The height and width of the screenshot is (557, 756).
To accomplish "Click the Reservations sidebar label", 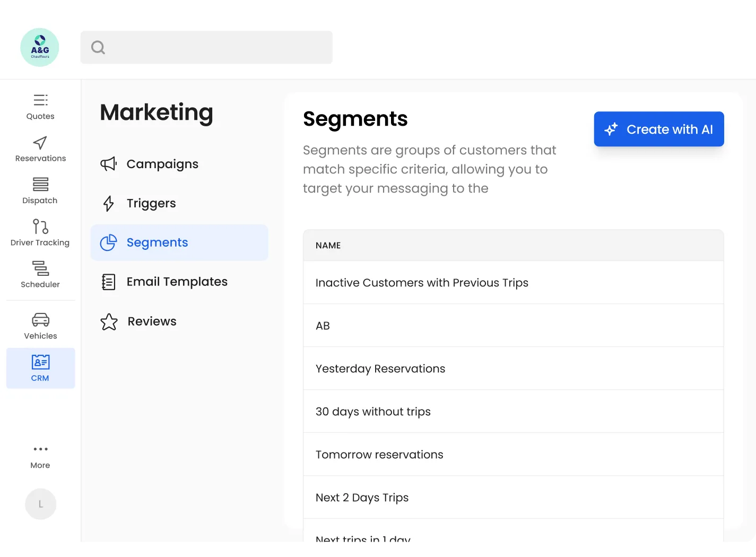I will click(40, 158).
